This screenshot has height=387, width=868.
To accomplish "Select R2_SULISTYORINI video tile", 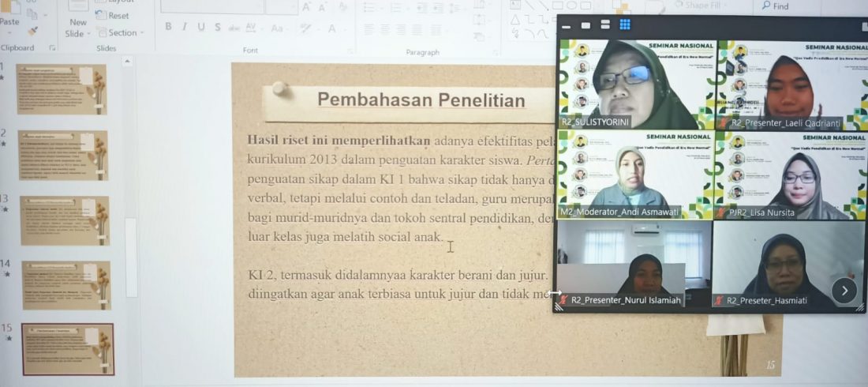I will click(x=636, y=84).
